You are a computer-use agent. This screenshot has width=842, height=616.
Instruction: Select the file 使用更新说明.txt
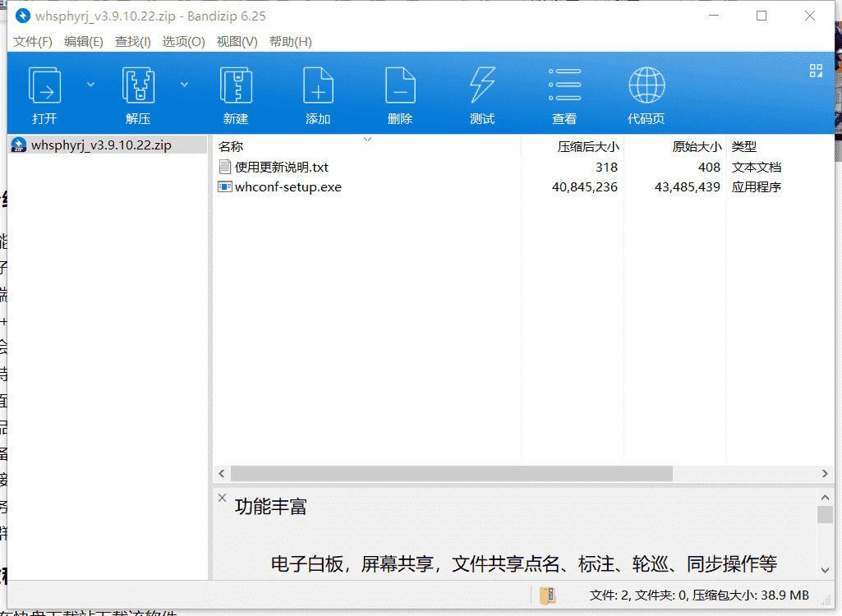pyautogui.click(x=282, y=167)
